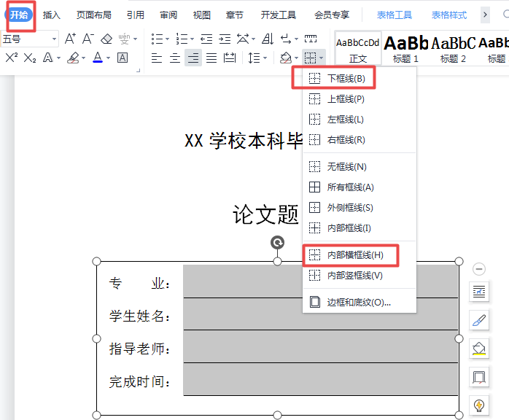Align text left
The image size is (509, 420).
pos(157,58)
